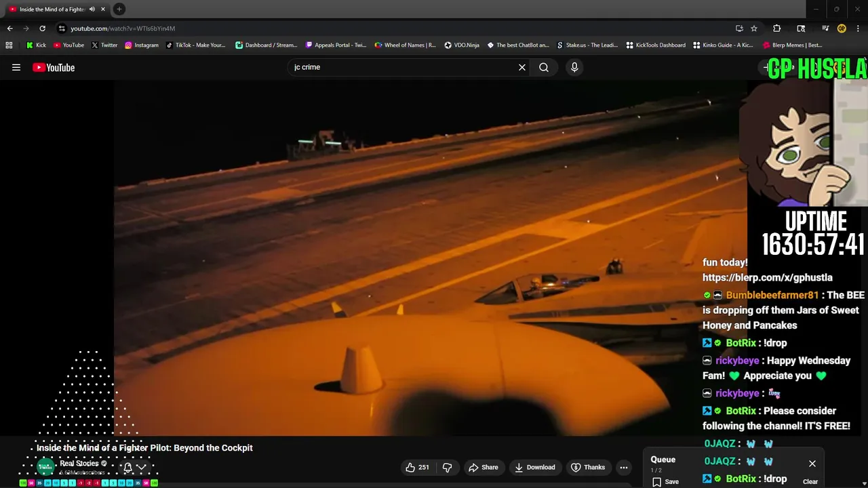This screenshot has width=868, height=488.
Task: Download the video
Action: coord(535,467)
